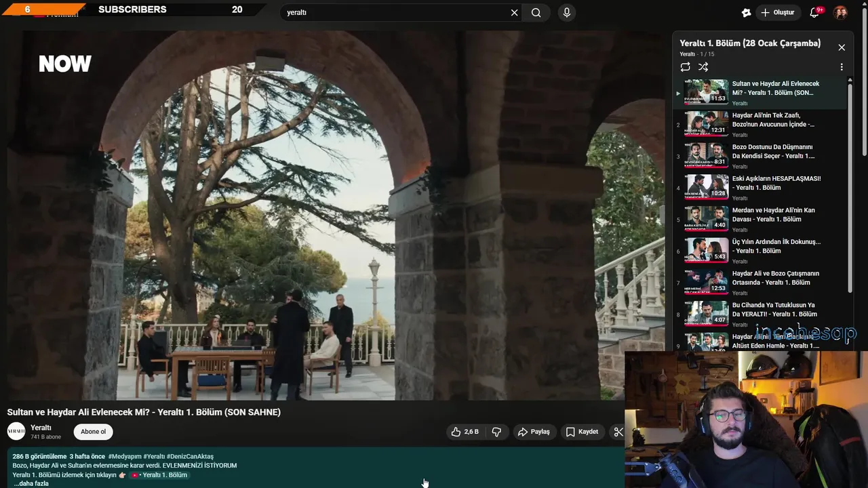Open the Yeraltı channel name link
868x488 pixels.
point(41,428)
